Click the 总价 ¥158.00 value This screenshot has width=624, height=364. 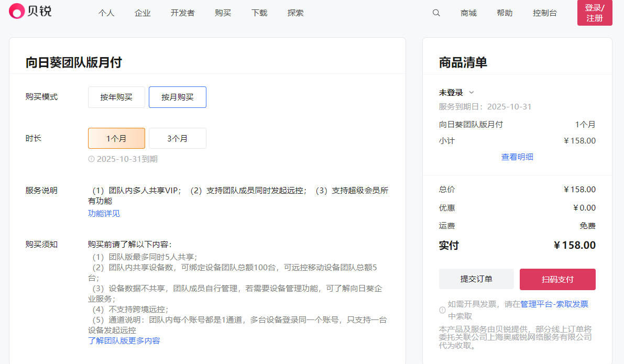pos(580,190)
